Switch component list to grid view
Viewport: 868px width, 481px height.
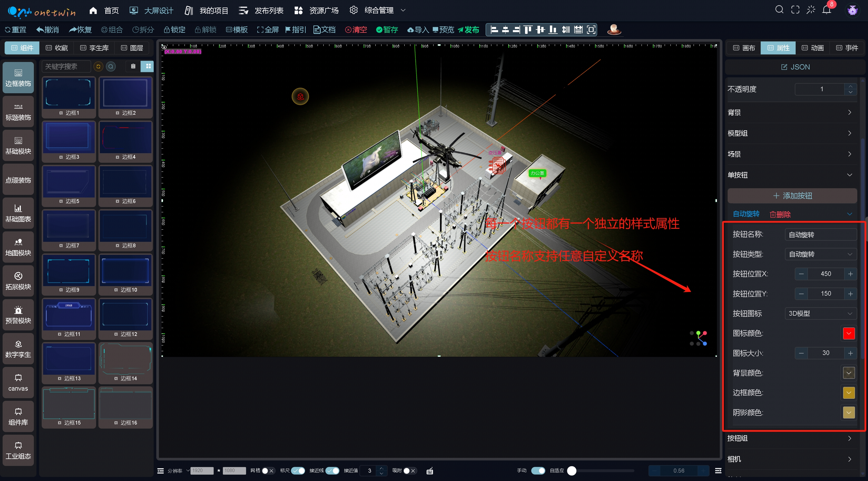click(x=148, y=66)
